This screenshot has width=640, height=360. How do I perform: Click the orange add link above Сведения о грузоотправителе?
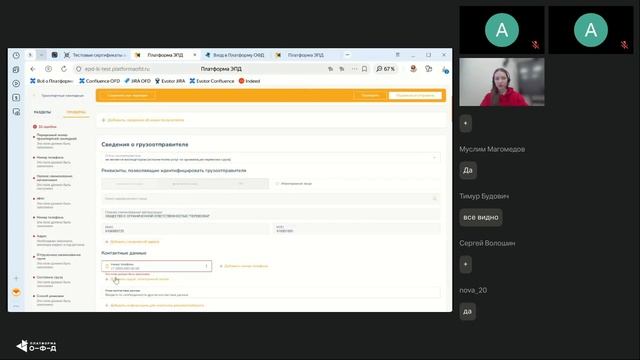click(143, 120)
